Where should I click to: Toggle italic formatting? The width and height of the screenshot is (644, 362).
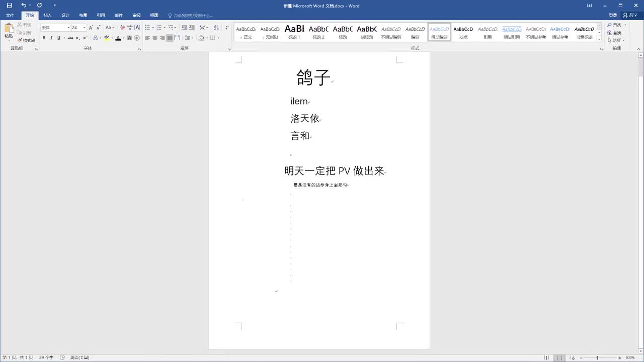coord(51,38)
